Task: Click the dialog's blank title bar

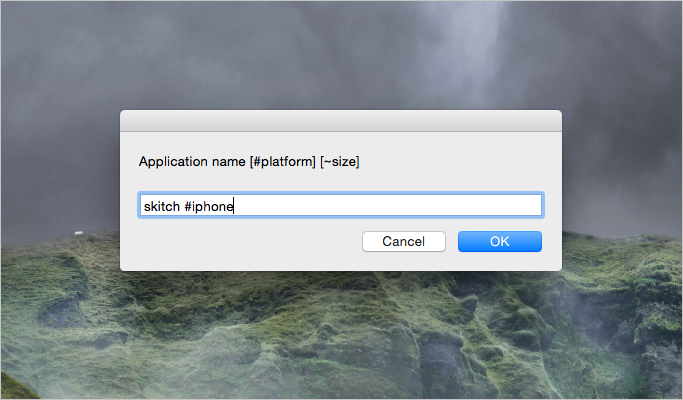Action: pos(341,121)
